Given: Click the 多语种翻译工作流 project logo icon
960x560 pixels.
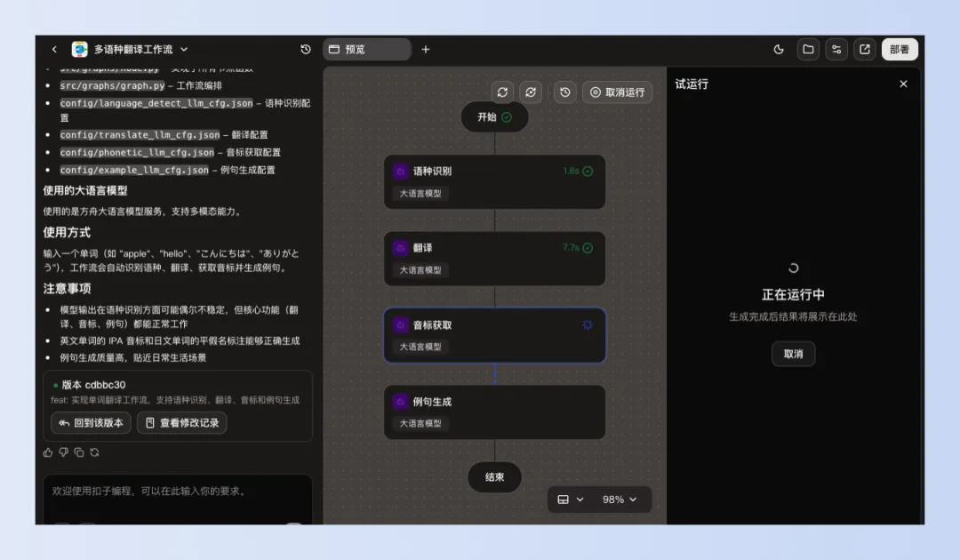Looking at the screenshot, I should [80, 50].
